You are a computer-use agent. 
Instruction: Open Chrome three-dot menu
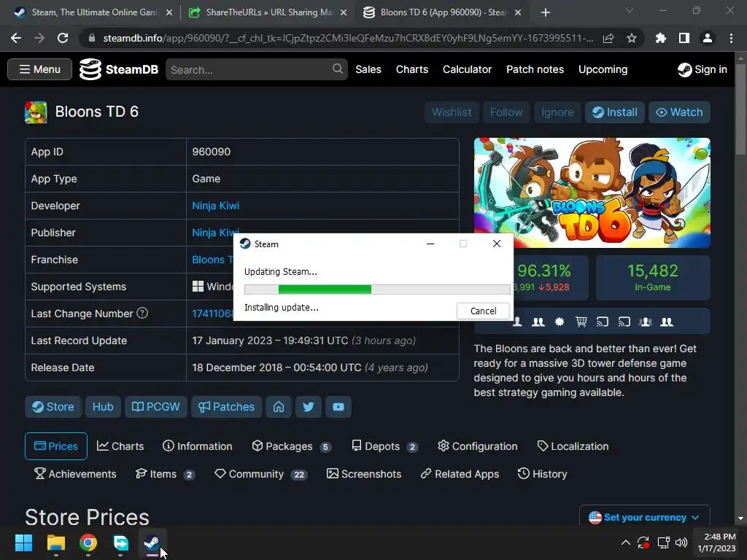[x=731, y=38]
